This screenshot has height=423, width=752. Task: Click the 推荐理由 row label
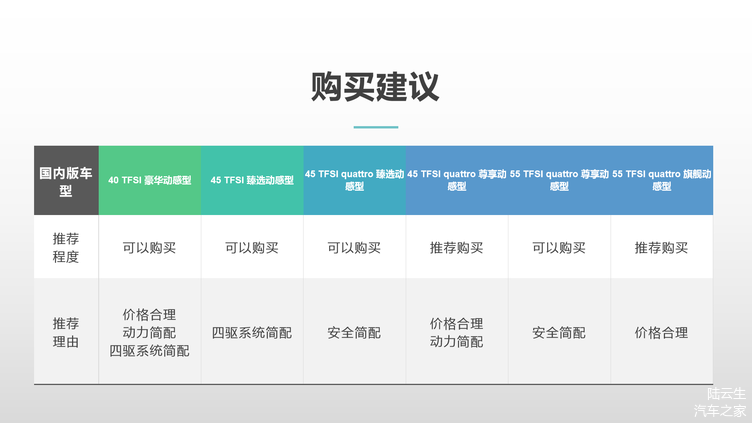coord(66,332)
